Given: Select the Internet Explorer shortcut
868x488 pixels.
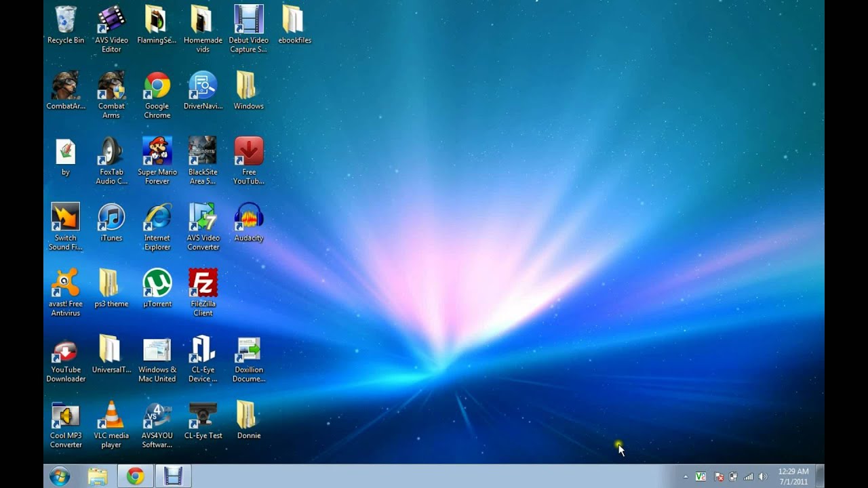Looking at the screenshot, I should pos(157,226).
